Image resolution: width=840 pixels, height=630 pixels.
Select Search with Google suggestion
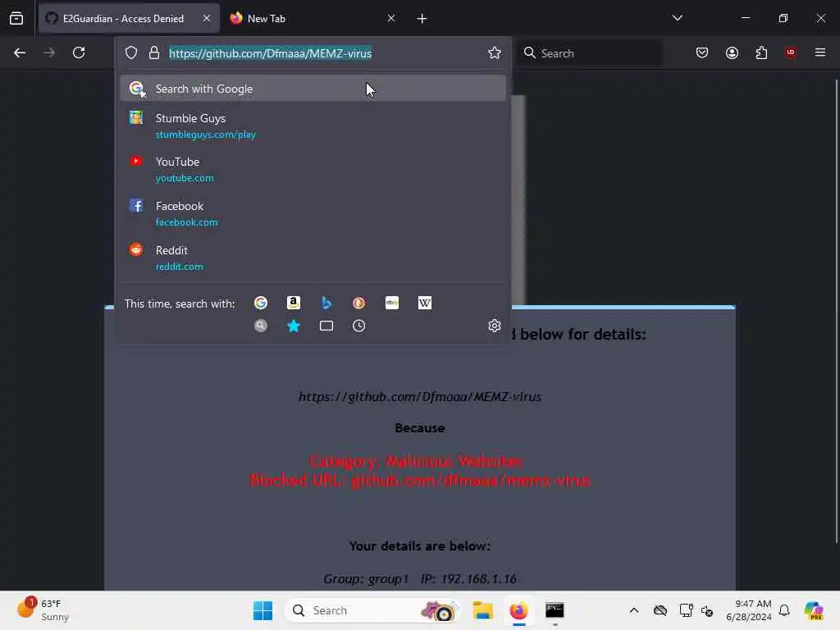point(313,89)
